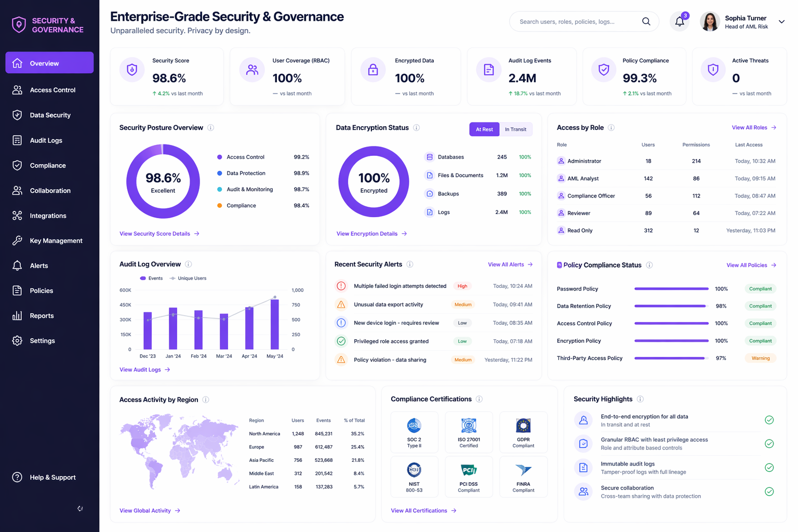Click the FINRA Compliant certification badge
This screenshot has width=798, height=532.
523,477
